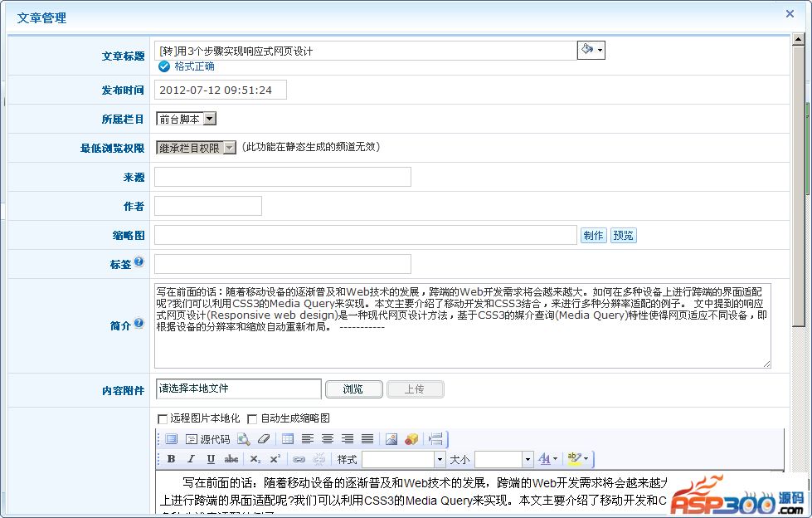Click the insert link chain icon
Viewport: 812px width, 518px height.
tap(299, 459)
